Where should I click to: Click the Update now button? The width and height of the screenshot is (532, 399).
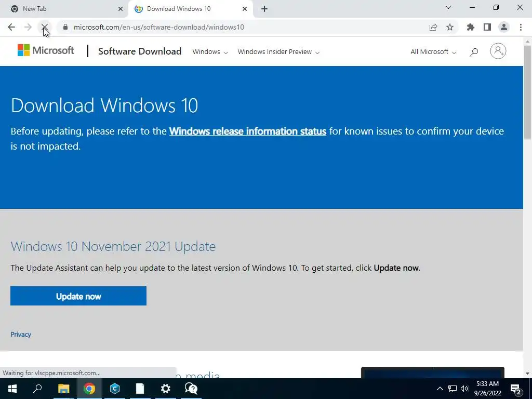pyautogui.click(x=78, y=296)
